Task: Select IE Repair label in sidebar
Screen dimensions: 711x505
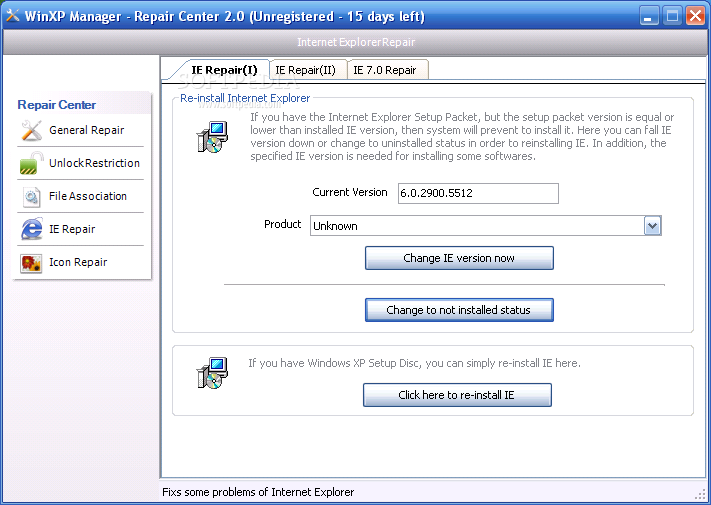Action: [x=72, y=229]
